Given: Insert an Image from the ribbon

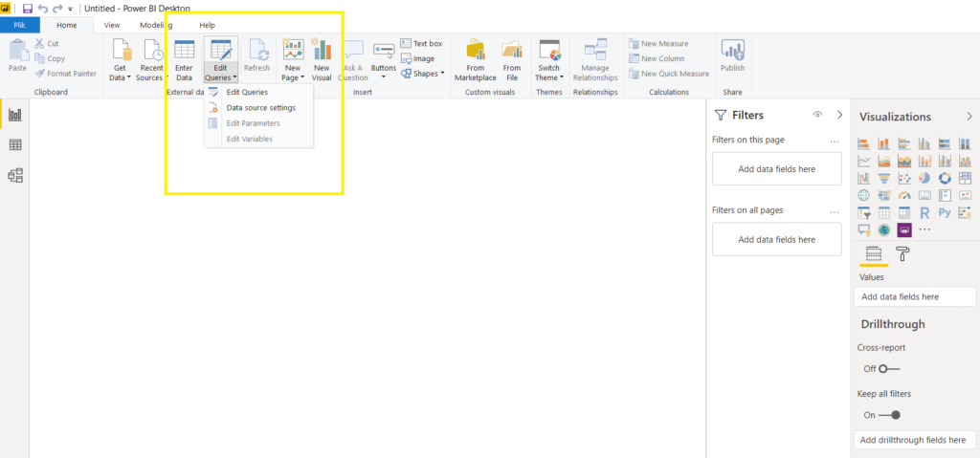Looking at the screenshot, I should coord(417,58).
